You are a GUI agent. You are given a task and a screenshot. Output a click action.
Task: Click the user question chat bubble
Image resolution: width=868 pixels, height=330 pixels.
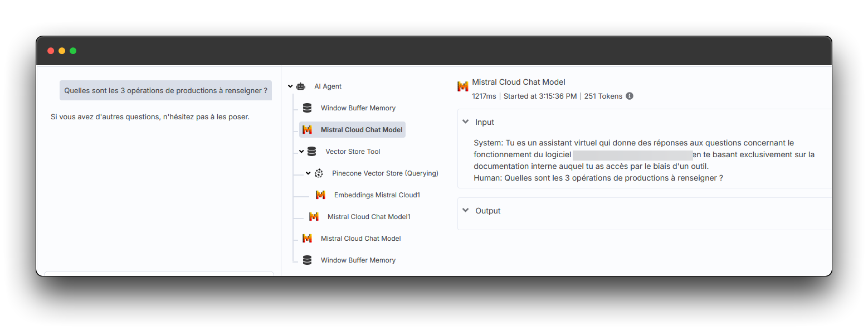point(165,90)
